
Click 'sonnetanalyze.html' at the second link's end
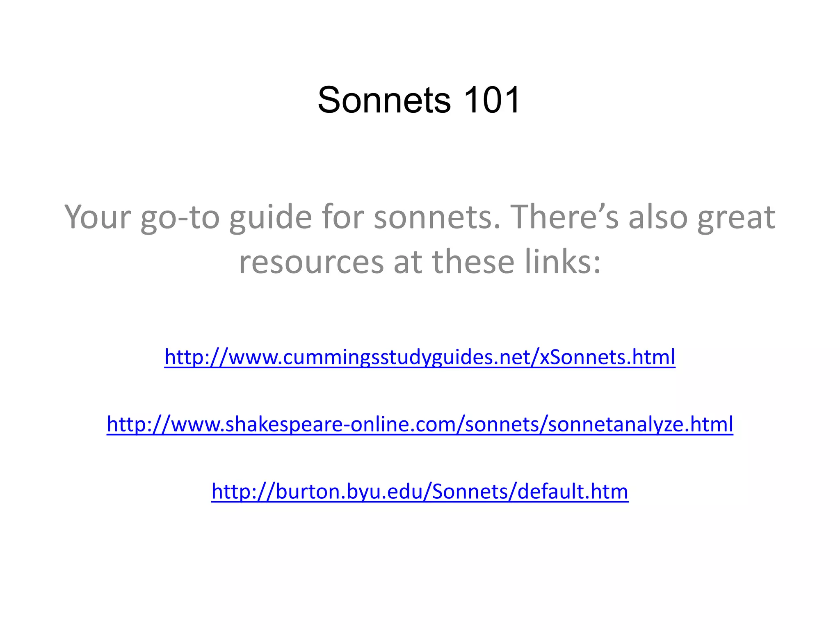point(640,425)
